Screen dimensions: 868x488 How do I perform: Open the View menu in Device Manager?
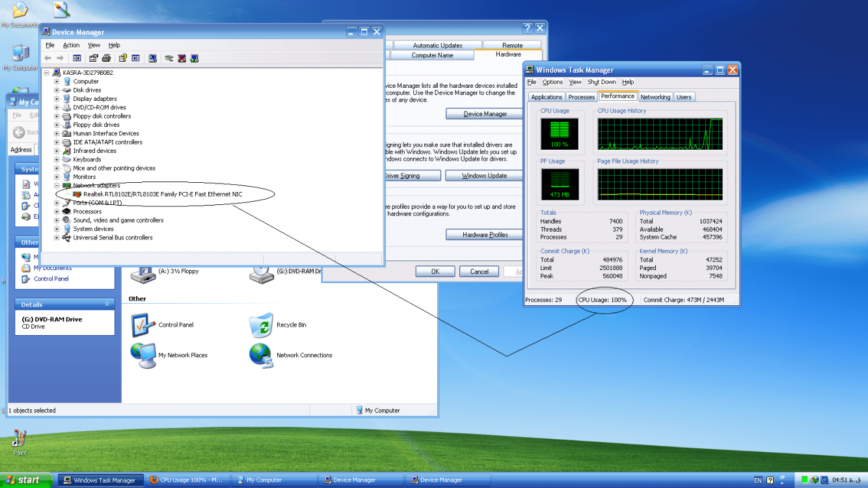click(x=94, y=46)
